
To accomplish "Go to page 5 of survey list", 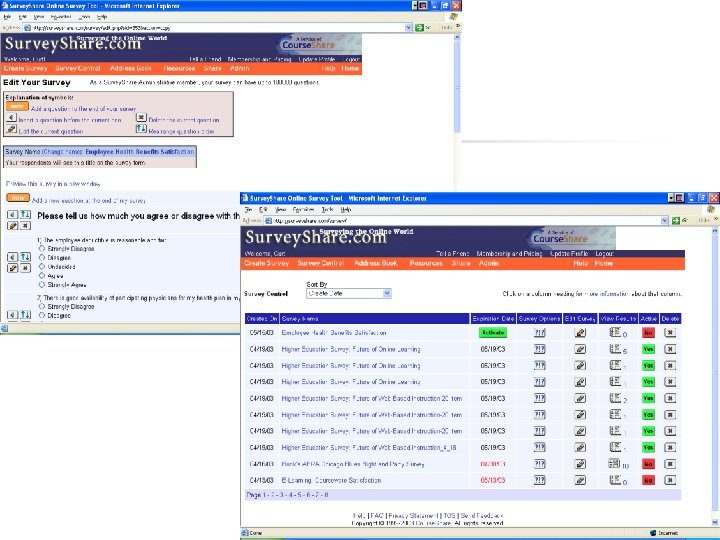I will pyautogui.click(x=299, y=495).
